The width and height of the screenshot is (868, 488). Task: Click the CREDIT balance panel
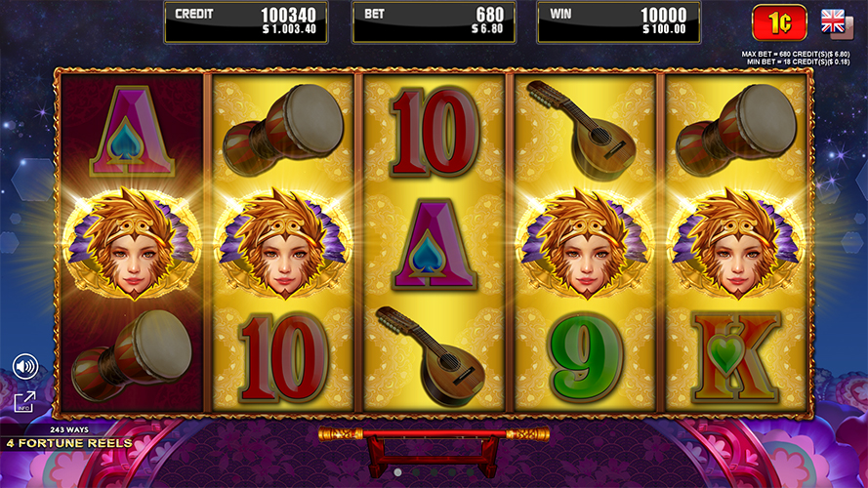[246, 22]
